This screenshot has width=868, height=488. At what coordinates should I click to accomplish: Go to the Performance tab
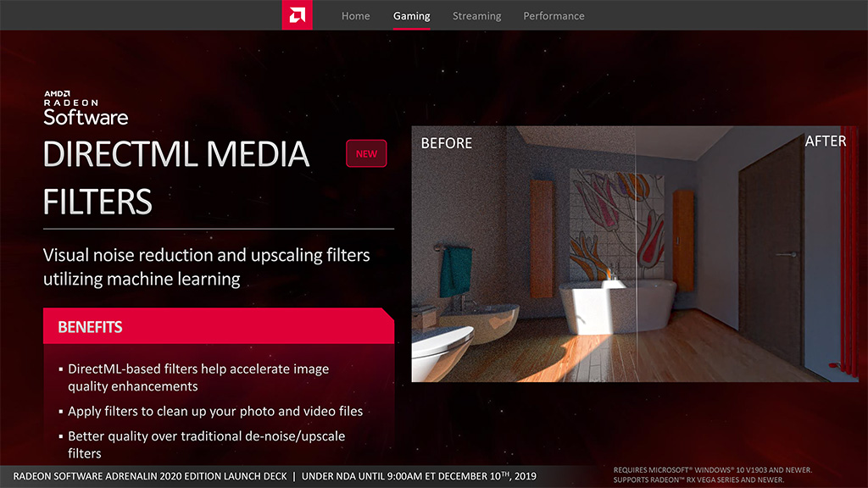(x=554, y=16)
